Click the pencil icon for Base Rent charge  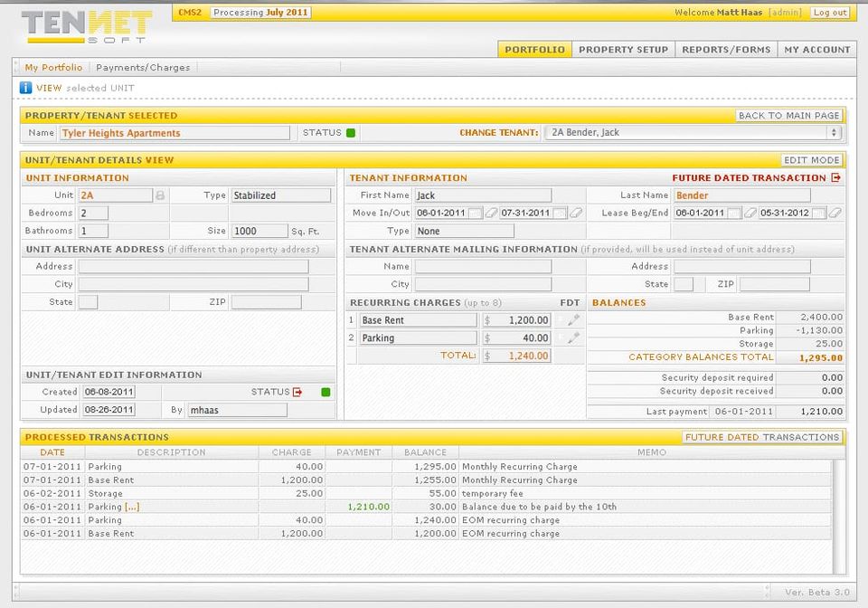tap(573, 320)
